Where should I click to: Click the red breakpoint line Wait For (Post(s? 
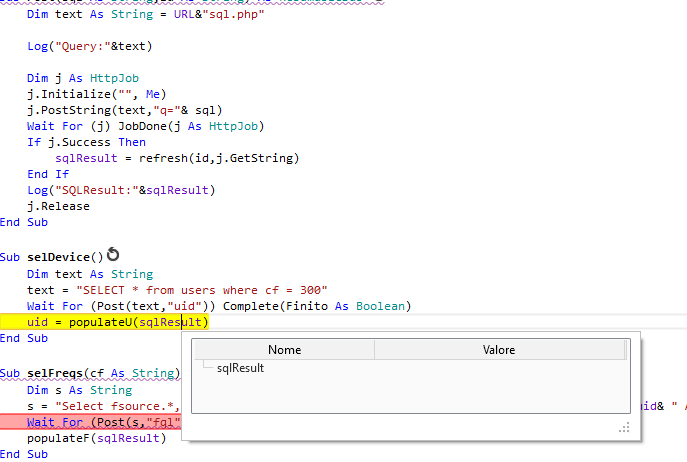(x=91, y=422)
